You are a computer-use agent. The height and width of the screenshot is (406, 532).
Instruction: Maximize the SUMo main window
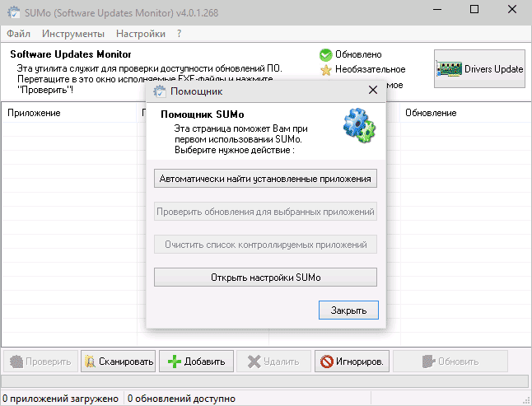474,9
